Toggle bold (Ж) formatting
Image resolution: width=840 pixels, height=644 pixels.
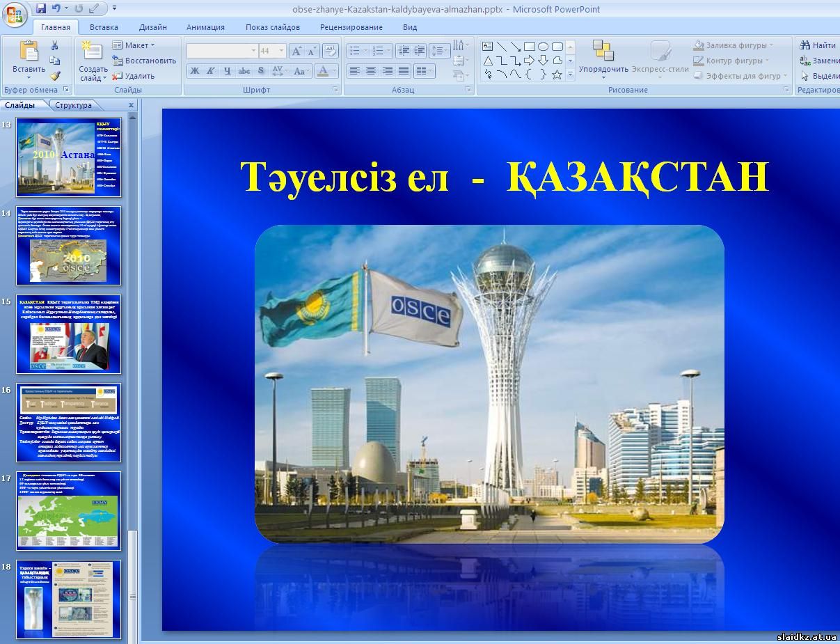click(x=195, y=71)
